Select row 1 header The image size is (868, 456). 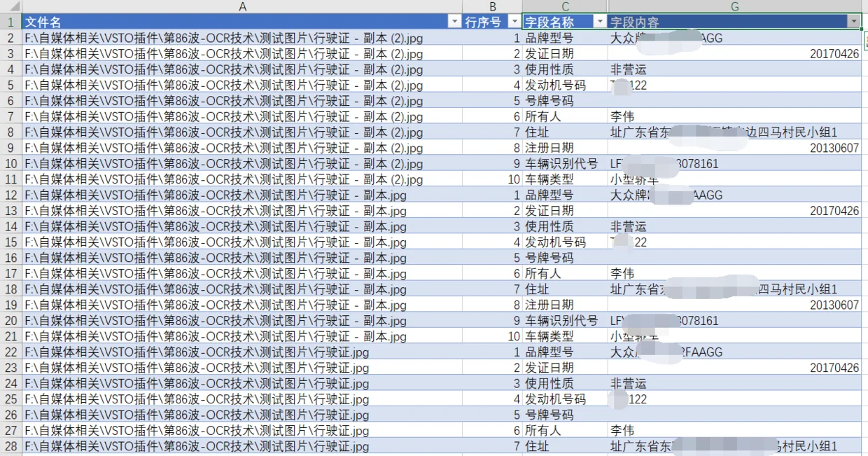(10, 22)
